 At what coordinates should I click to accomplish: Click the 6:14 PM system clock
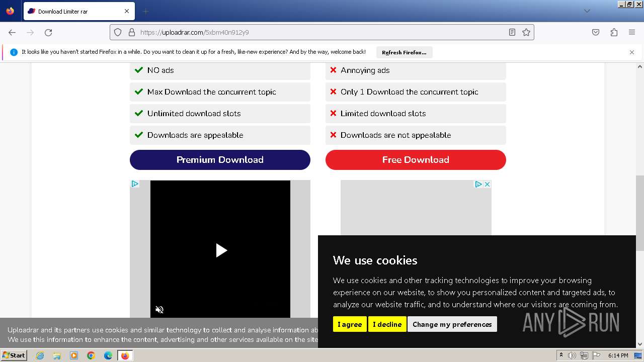pyautogui.click(x=618, y=355)
